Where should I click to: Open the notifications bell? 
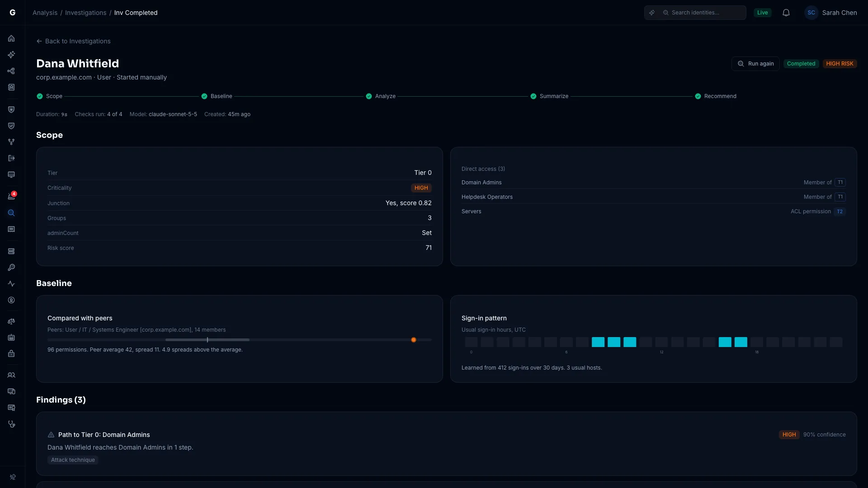point(786,13)
